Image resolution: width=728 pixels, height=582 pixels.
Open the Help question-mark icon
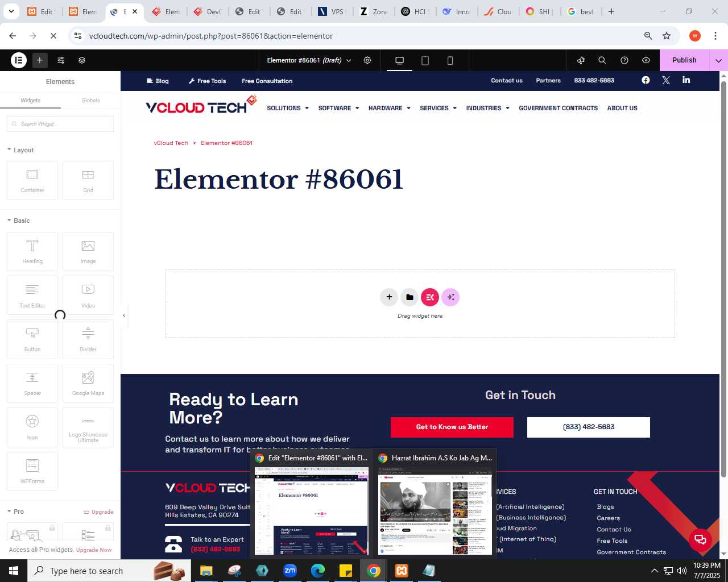pyautogui.click(x=624, y=60)
